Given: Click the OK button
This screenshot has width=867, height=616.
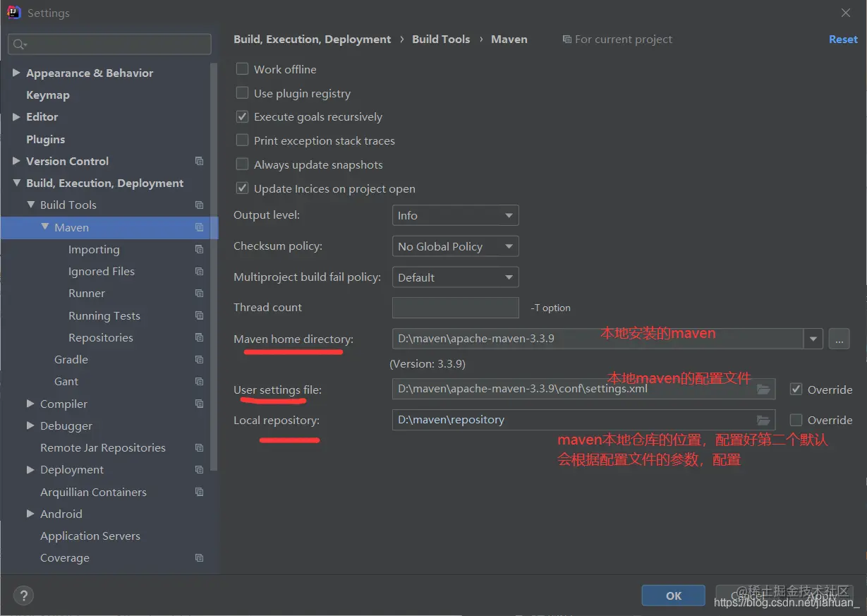Looking at the screenshot, I should (673, 596).
